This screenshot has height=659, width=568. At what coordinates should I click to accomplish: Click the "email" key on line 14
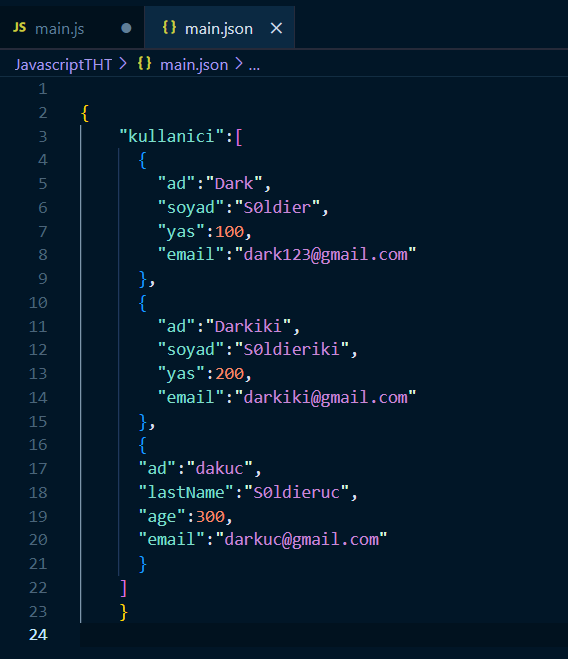point(191,398)
